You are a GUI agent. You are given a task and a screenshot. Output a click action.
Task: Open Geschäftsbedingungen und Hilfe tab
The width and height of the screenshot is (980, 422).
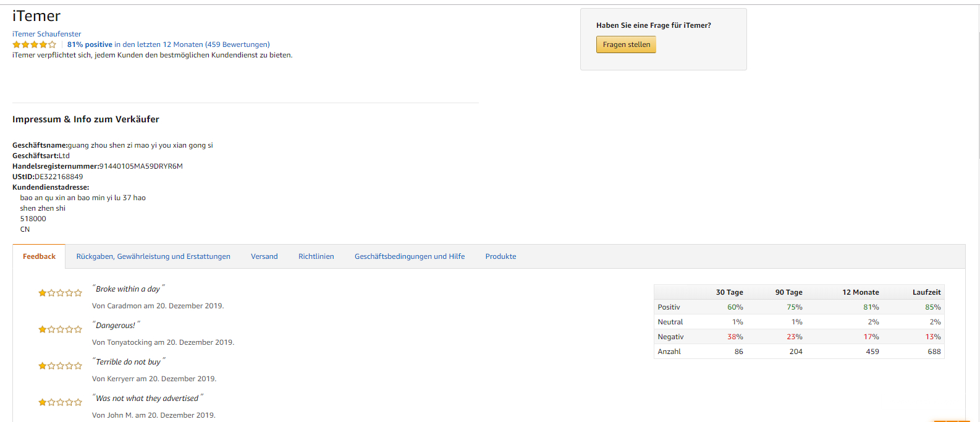(x=410, y=256)
